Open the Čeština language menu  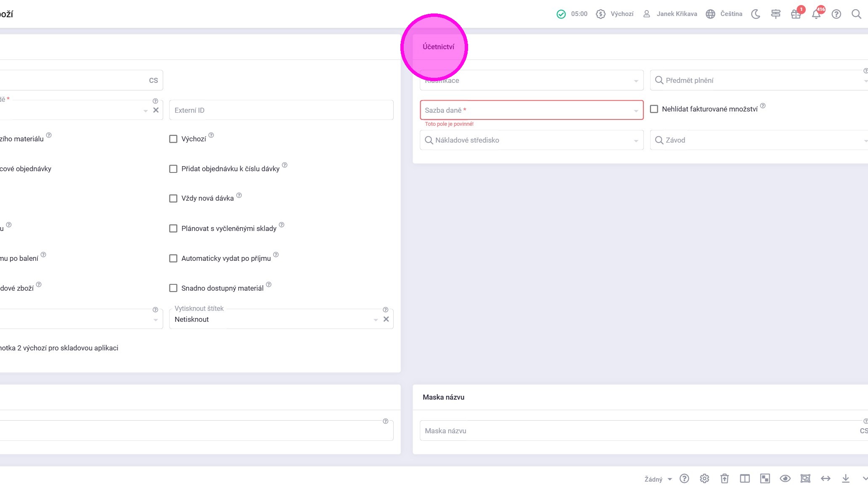click(724, 14)
